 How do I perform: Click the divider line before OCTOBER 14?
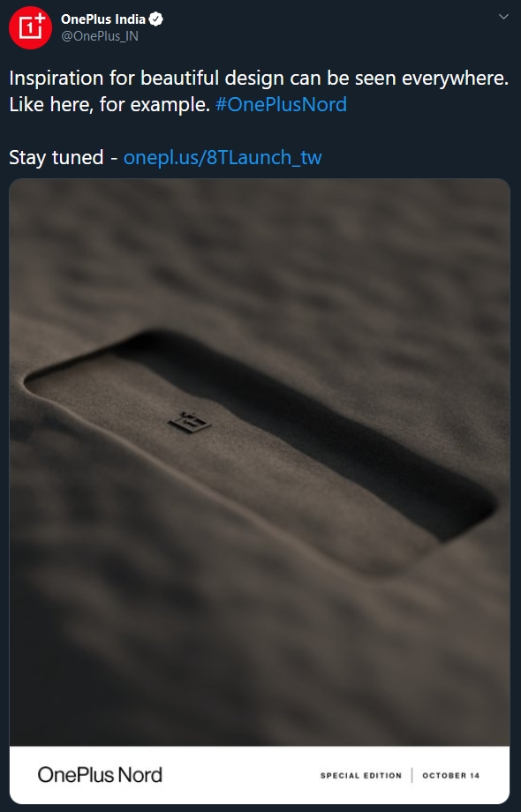click(412, 775)
